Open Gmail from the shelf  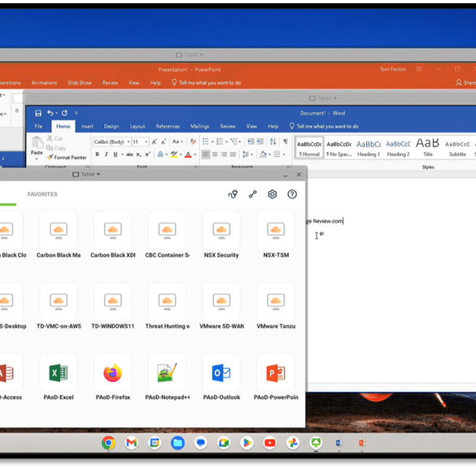pyautogui.click(x=132, y=443)
